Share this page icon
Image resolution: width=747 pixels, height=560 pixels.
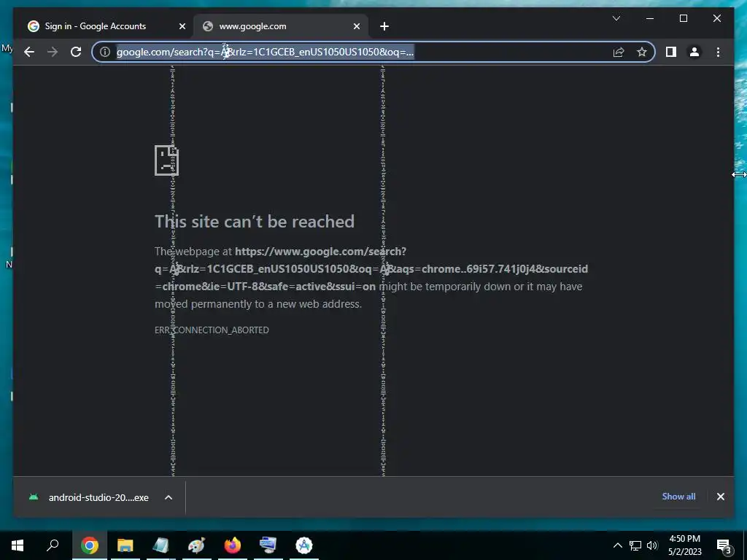619,52
